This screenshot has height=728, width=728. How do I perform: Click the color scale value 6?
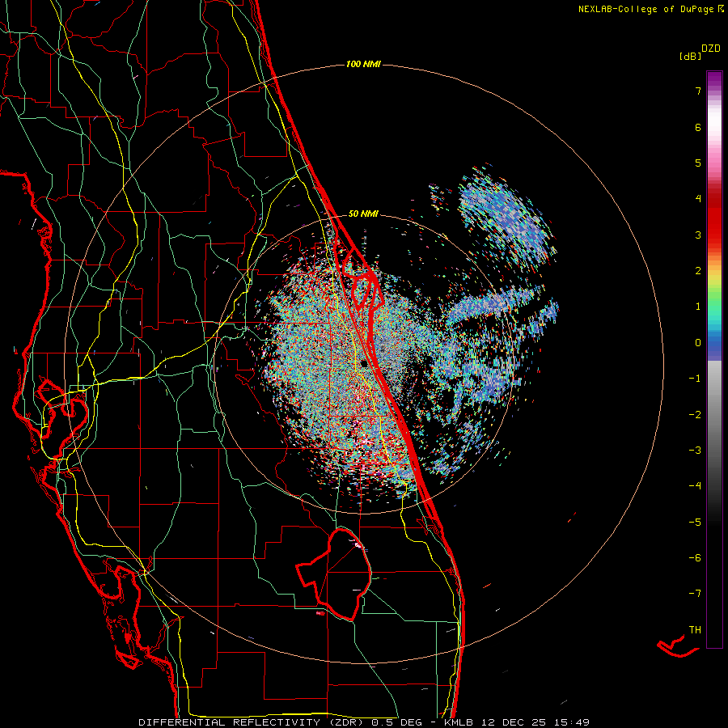pos(698,127)
